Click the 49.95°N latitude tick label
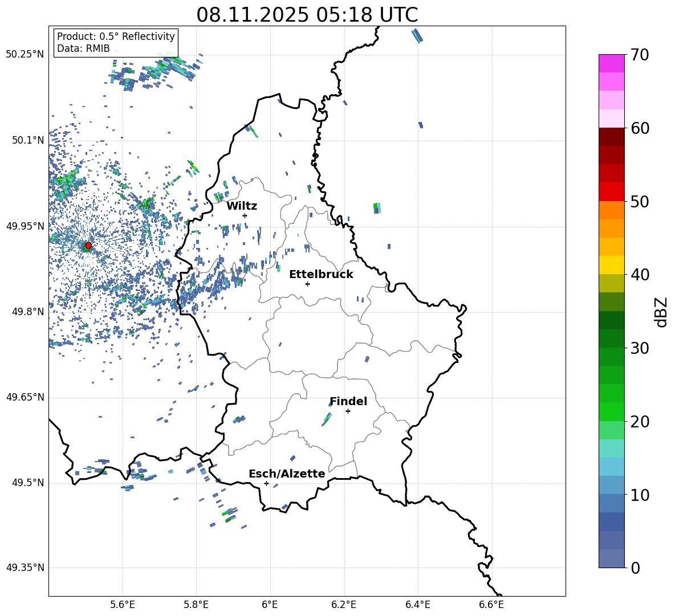Image resolution: width=675 pixels, height=616 pixels. coord(25,226)
